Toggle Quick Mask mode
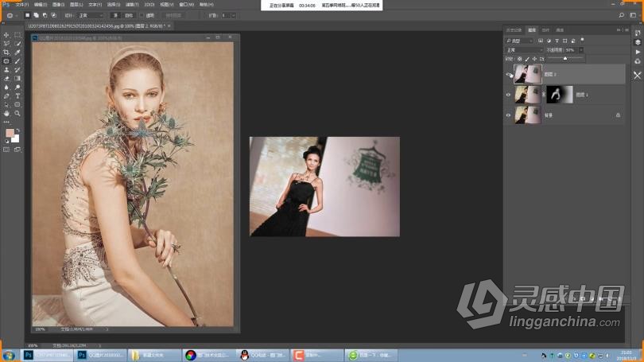Viewport: 644px width, 362px height. coord(6,150)
